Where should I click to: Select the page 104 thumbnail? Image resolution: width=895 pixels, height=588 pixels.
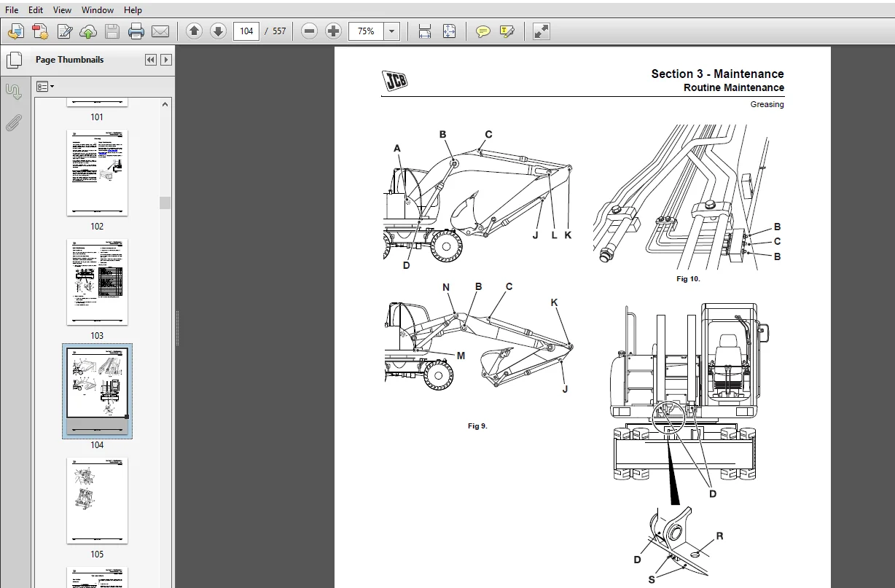pyautogui.click(x=97, y=391)
